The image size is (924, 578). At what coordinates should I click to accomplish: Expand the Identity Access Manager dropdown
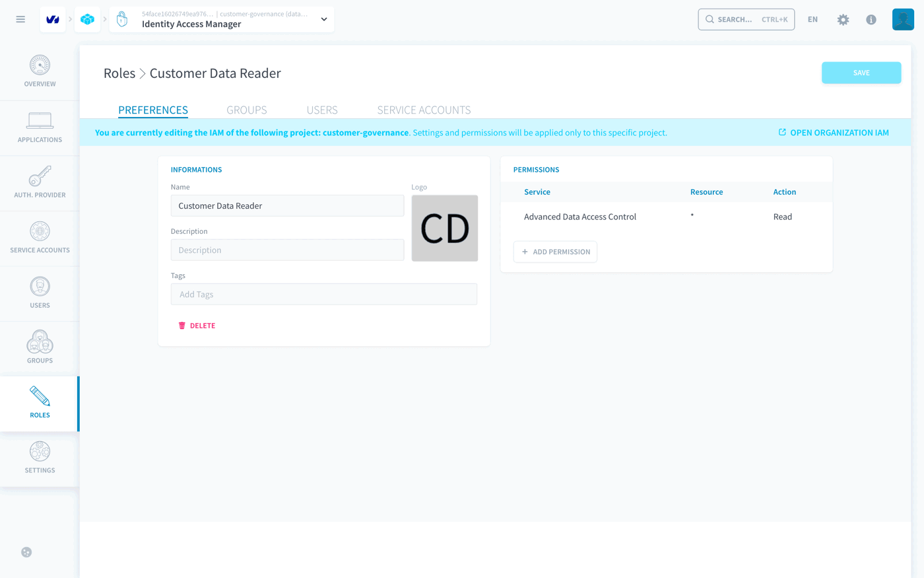pyautogui.click(x=324, y=19)
